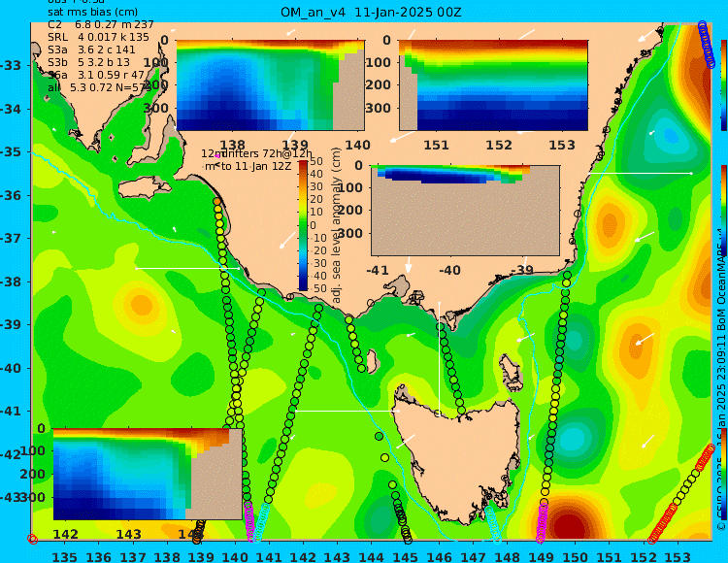728x563 pixels.
Task: Click King Island northwest of Tasmania
Action: [372, 361]
